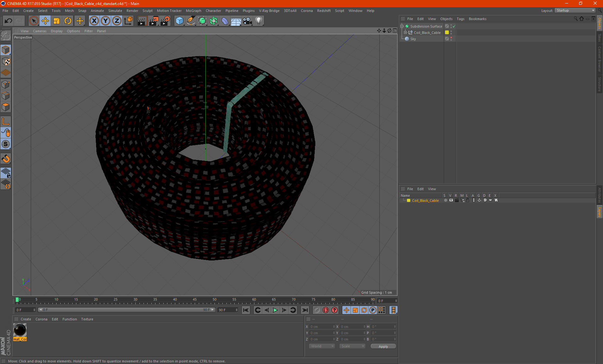This screenshot has width=603, height=364.
Task: Click the X position input field
Action: click(322, 327)
